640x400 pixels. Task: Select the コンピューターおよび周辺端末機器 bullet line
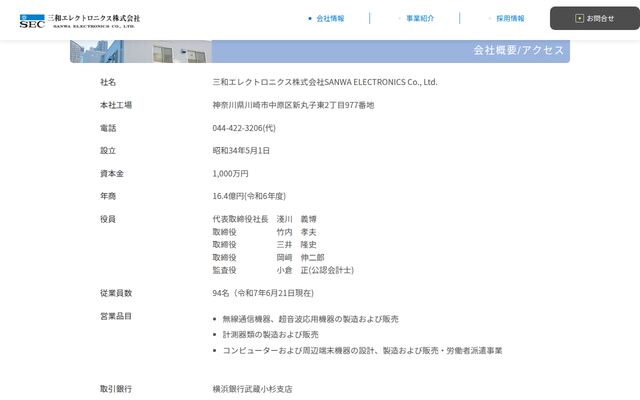[x=362, y=350]
